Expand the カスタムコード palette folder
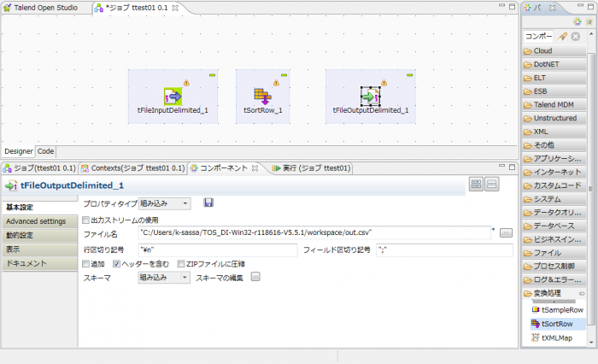Image resolution: width=598 pixels, height=364 pixels. pos(554,185)
